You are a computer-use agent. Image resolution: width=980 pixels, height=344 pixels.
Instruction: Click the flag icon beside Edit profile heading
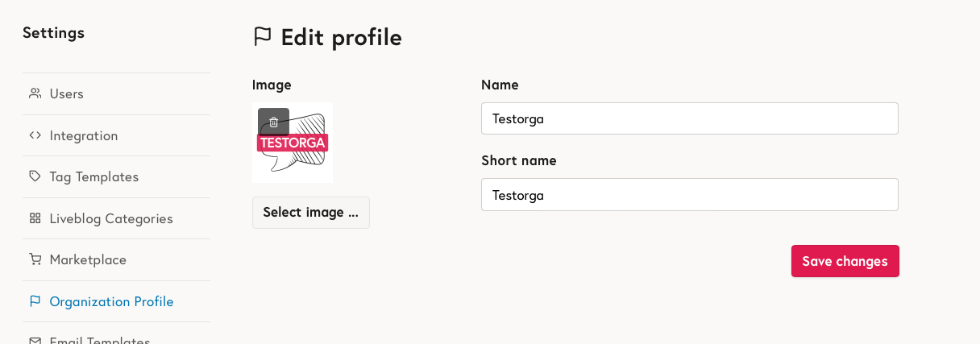tap(262, 37)
